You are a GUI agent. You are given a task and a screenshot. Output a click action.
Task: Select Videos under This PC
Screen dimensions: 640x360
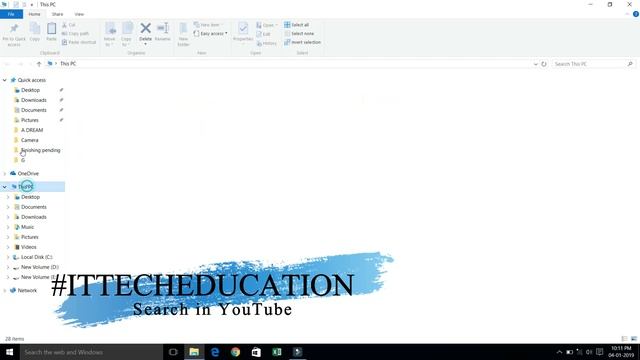pyautogui.click(x=29, y=247)
